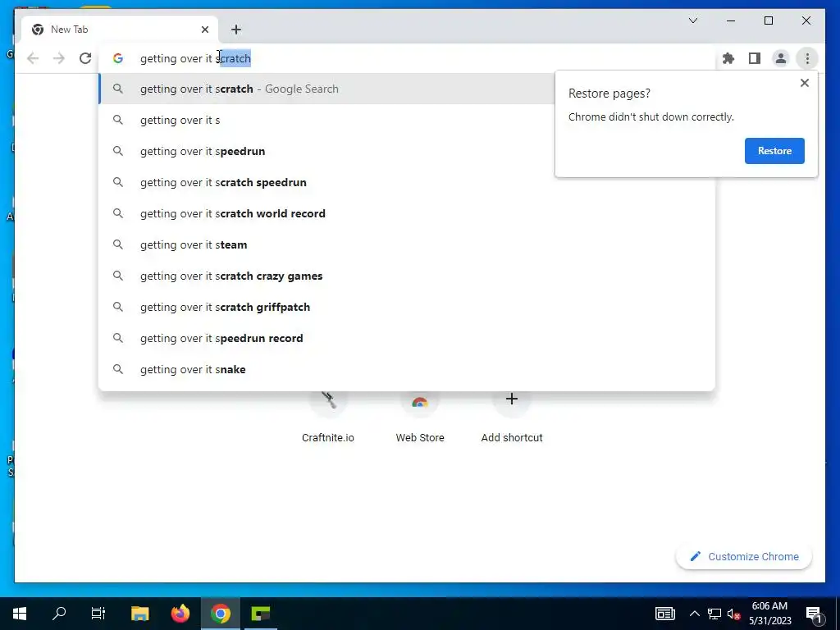Click the Restore button
Image resolution: width=840 pixels, height=630 pixels.
[774, 151]
